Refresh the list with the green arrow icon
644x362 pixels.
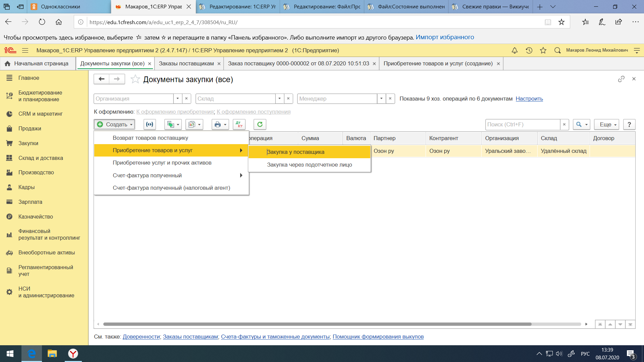click(260, 124)
